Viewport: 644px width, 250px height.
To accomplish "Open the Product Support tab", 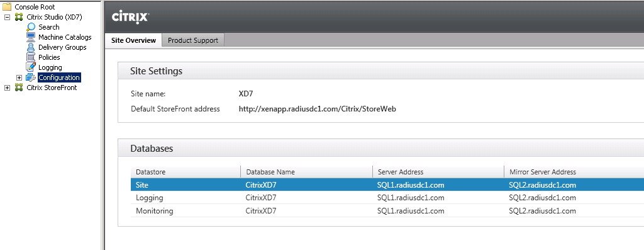I will coord(193,40).
